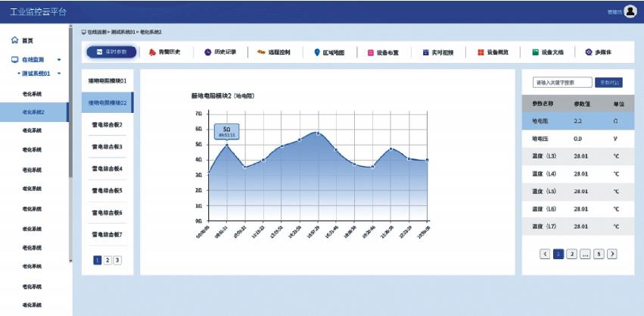
Task: Select the 温度 (L4) row
Action: click(578, 174)
